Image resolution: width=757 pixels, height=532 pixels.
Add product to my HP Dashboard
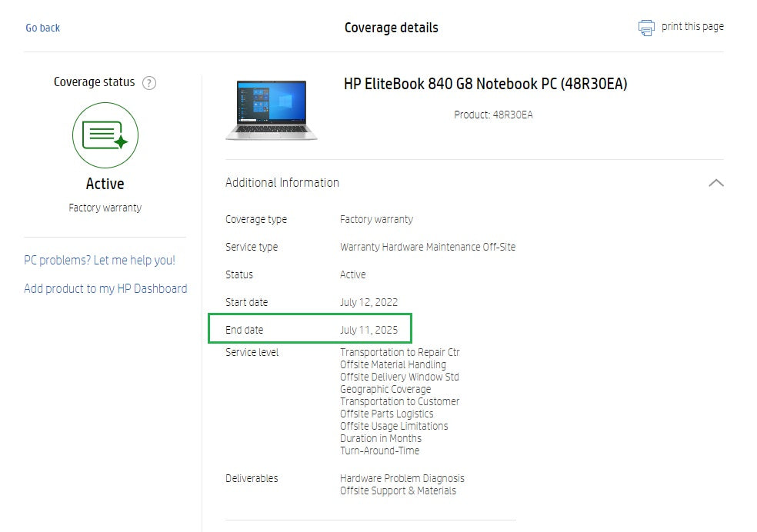[x=105, y=288]
